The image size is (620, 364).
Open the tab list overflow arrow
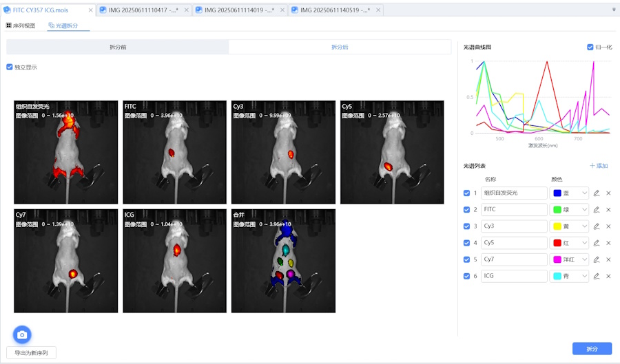[614, 10]
